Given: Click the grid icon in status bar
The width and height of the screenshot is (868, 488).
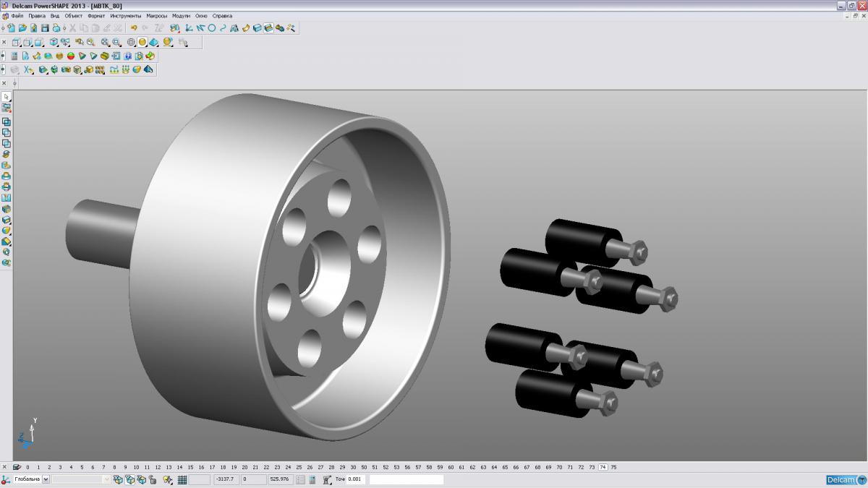Looking at the screenshot, I should coord(182,479).
